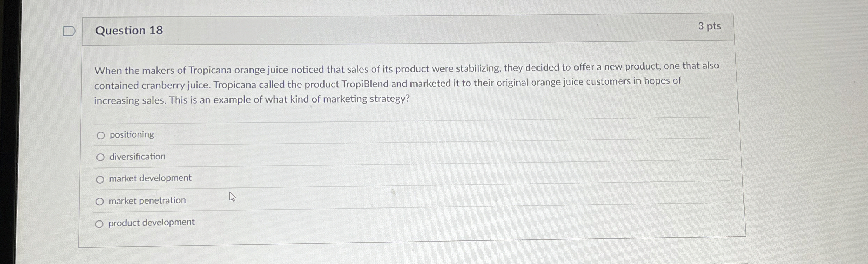Click the positioning answer text label
Image resolution: width=868 pixels, height=264 pixels.
(131, 134)
